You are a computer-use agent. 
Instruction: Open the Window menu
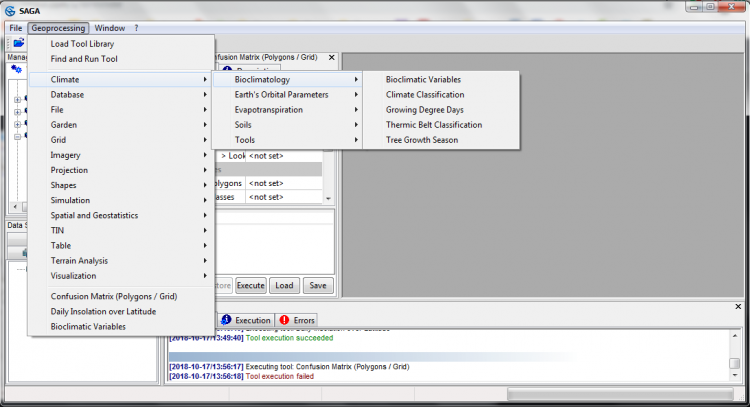click(110, 28)
